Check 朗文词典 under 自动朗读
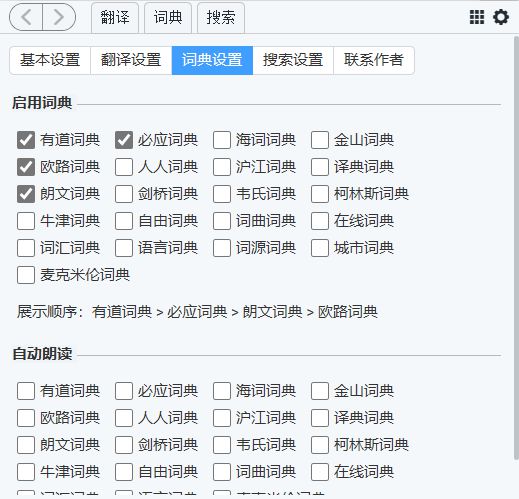Image resolution: width=519 pixels, height=499 pixels. 26,445
